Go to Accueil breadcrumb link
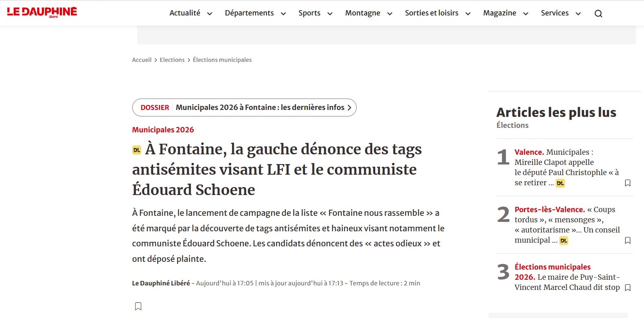This screenshot has height=318, width=644. pos(142,60)
